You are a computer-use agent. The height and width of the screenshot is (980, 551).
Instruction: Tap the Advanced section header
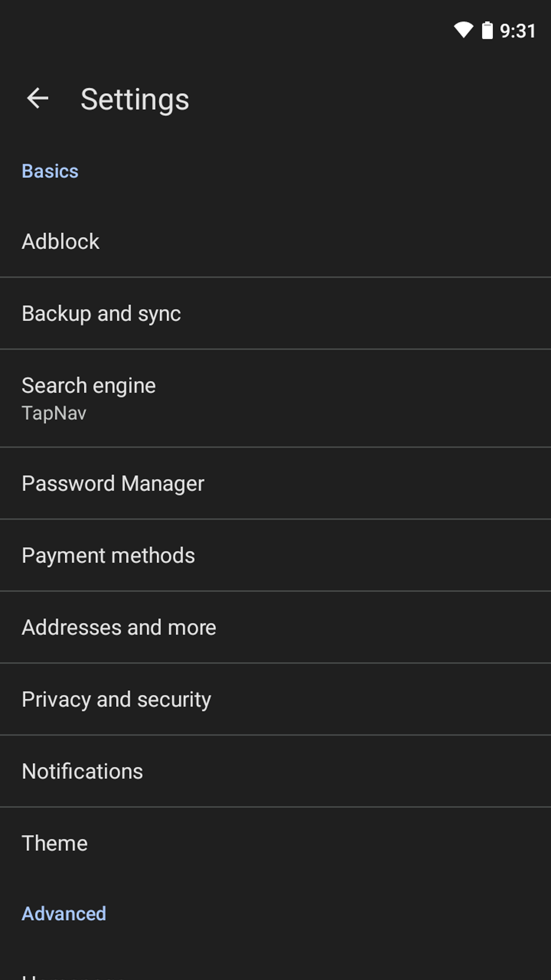pos(64,914)
